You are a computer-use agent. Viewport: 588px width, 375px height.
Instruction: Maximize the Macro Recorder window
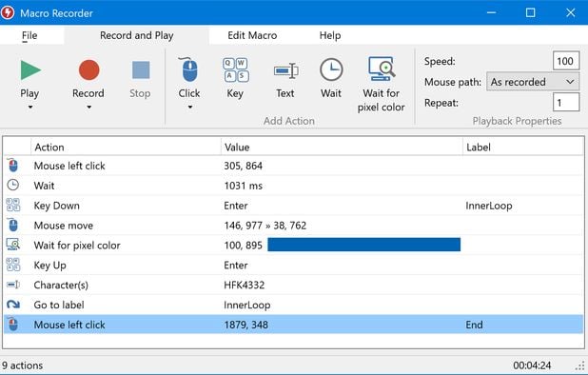click(x=530, y=12)
